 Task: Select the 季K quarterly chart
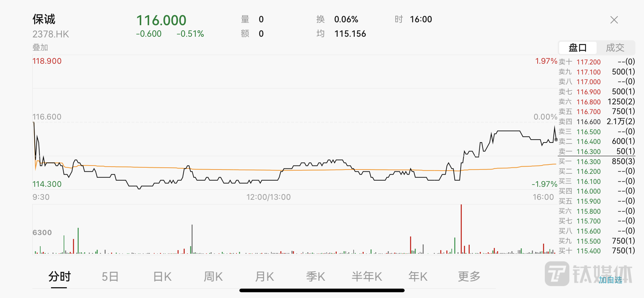pos(316,276)
